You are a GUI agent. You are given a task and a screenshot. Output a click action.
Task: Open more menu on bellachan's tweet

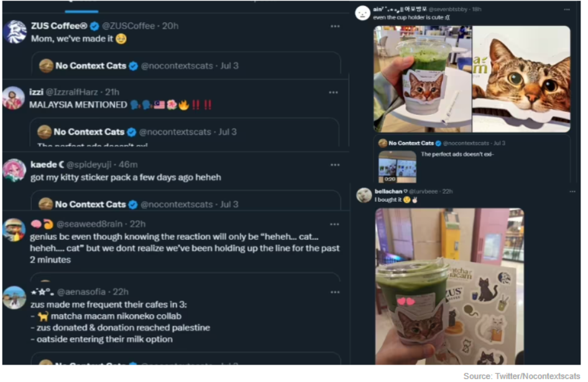click(572, 192)
